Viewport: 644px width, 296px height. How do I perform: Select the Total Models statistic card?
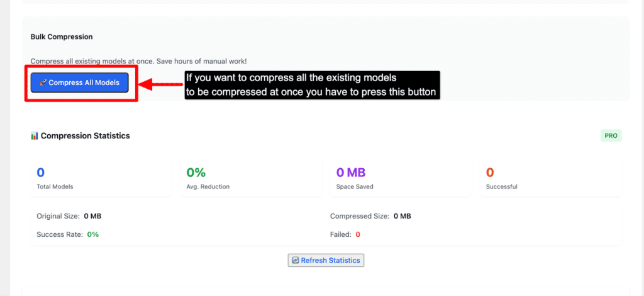coord(101,178)
